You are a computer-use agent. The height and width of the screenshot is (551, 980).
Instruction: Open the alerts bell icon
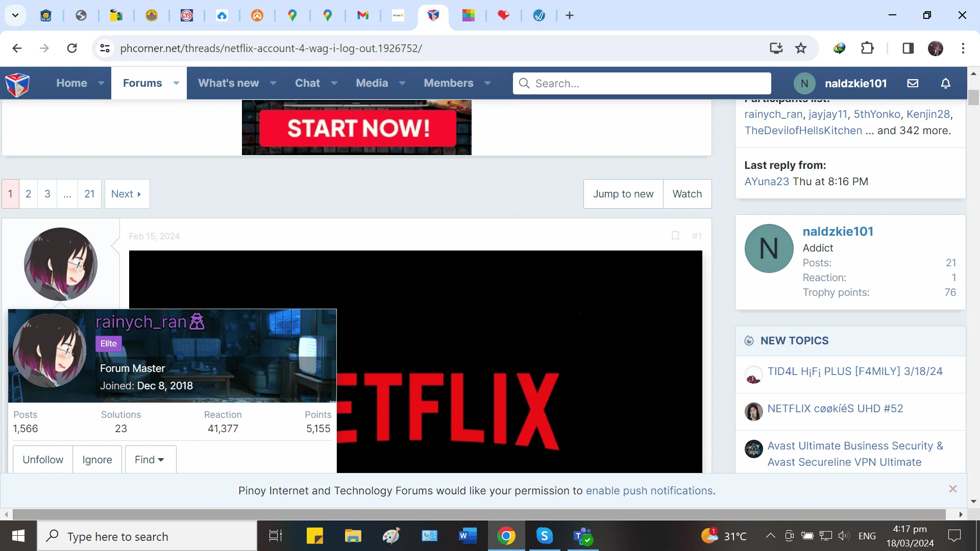[946, 83]
